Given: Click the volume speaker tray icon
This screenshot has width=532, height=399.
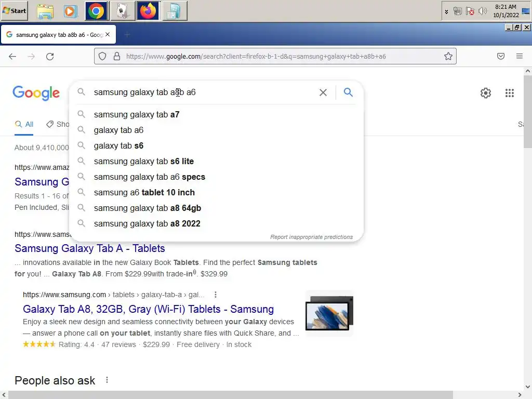Looking at the screenshot, I should [x=482, y=11].
